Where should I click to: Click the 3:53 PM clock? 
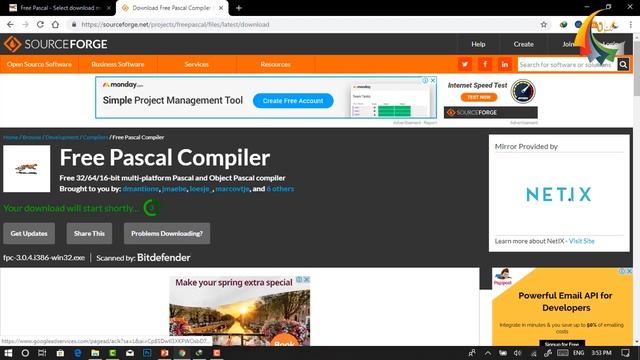click(601, 353)
